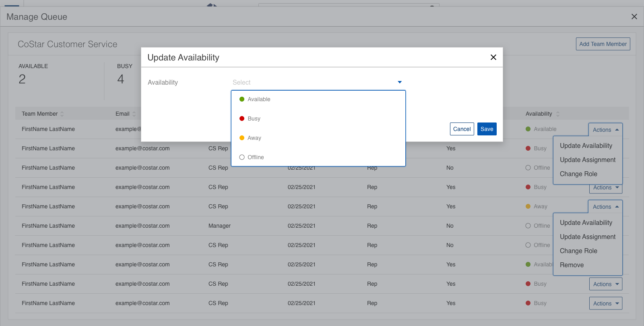This screenshot has height=326, width=644.
Task: Choose Update Assignment in upper Actions menu
Action: 587,160
